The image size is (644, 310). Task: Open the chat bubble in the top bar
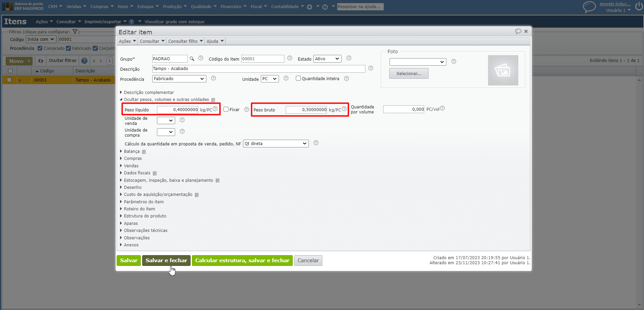click(589, 7)
